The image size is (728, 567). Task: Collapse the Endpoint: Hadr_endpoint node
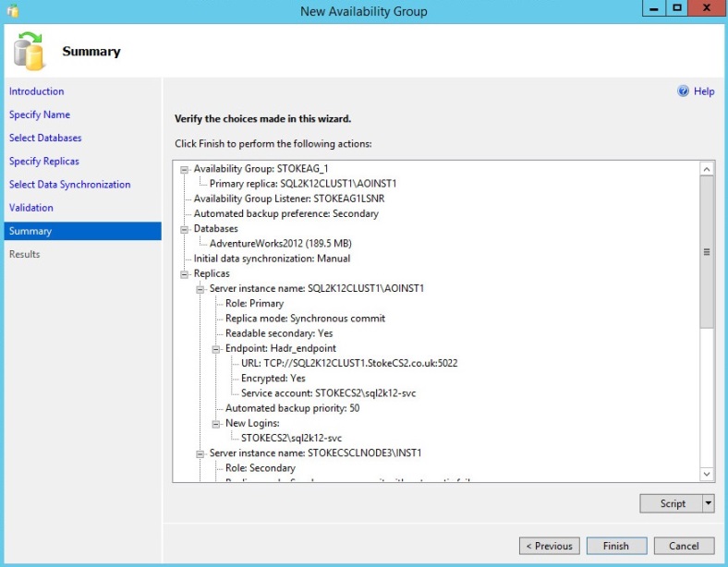(x=216, y=349)
